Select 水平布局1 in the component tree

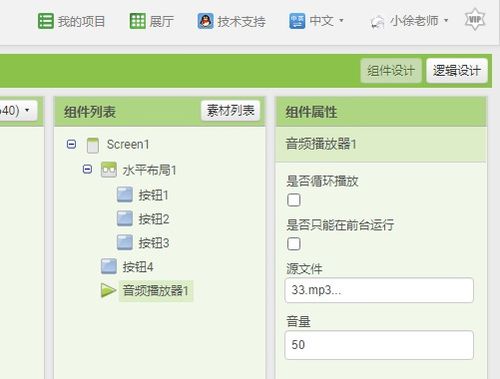click(x=149, y=170)
